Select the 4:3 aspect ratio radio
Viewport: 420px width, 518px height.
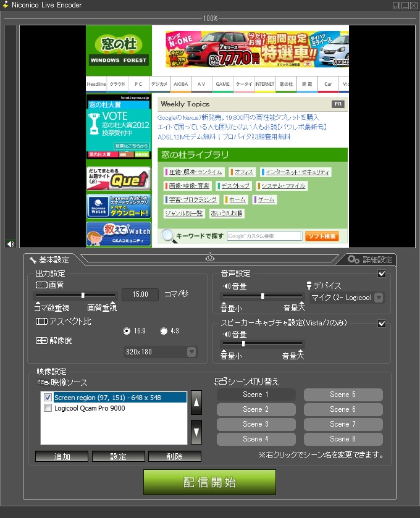(x=164, y=331)
